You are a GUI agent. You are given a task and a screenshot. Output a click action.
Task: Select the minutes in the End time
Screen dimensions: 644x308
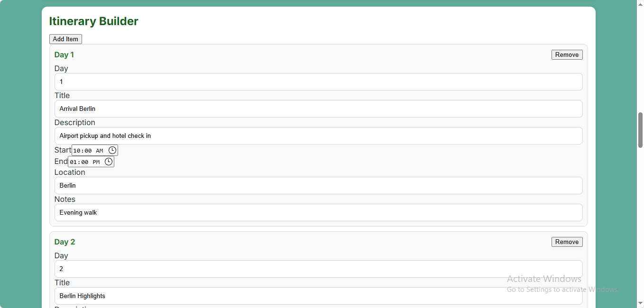(84, 162)
